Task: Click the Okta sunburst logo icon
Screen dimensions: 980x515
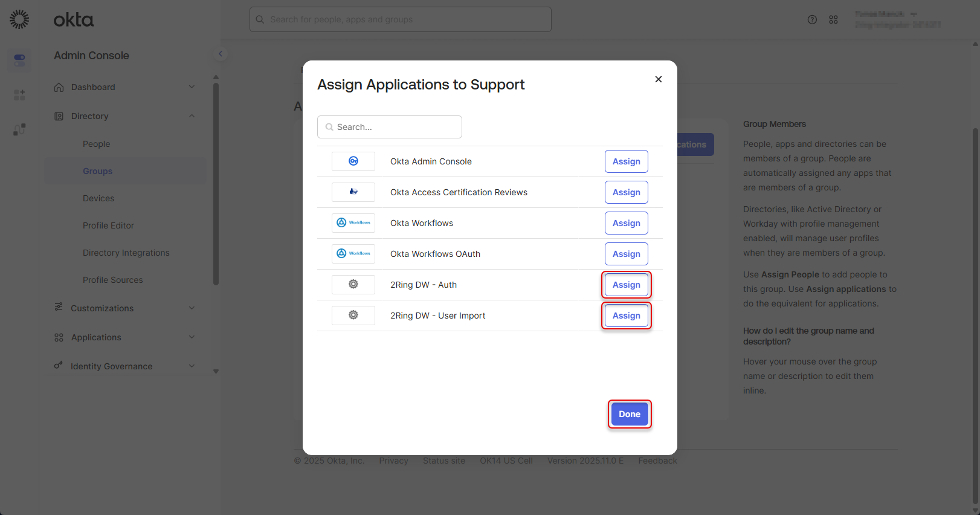Action: point(19,19)
